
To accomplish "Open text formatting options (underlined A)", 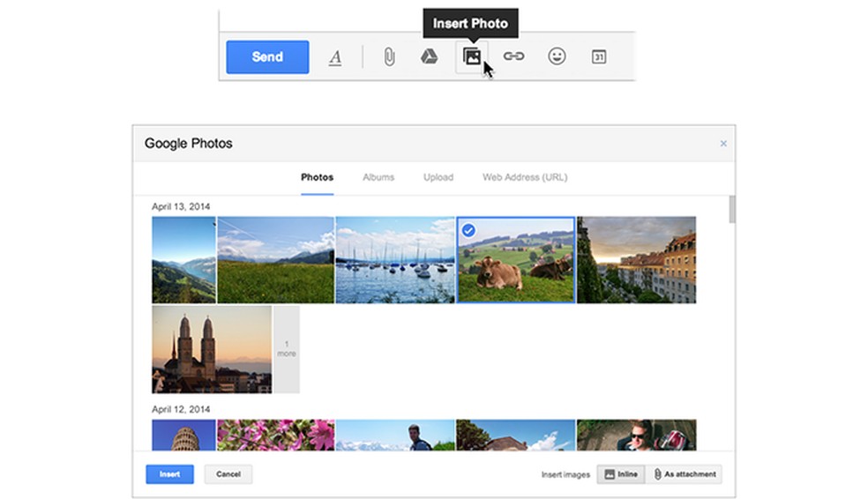I will click(x=335, y=57).
